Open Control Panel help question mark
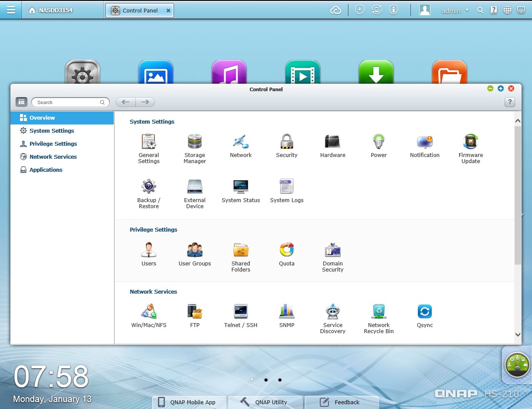532x409 pixels. (x=509, y=102)
